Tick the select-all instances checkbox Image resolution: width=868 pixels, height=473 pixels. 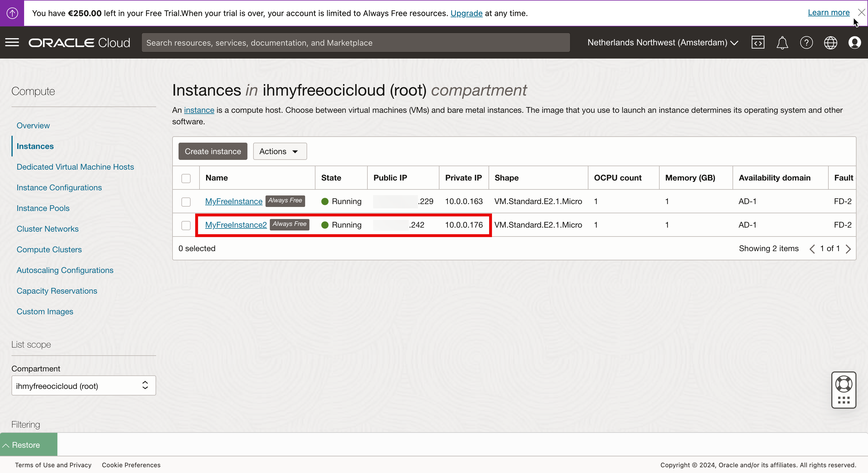(186, 178)
